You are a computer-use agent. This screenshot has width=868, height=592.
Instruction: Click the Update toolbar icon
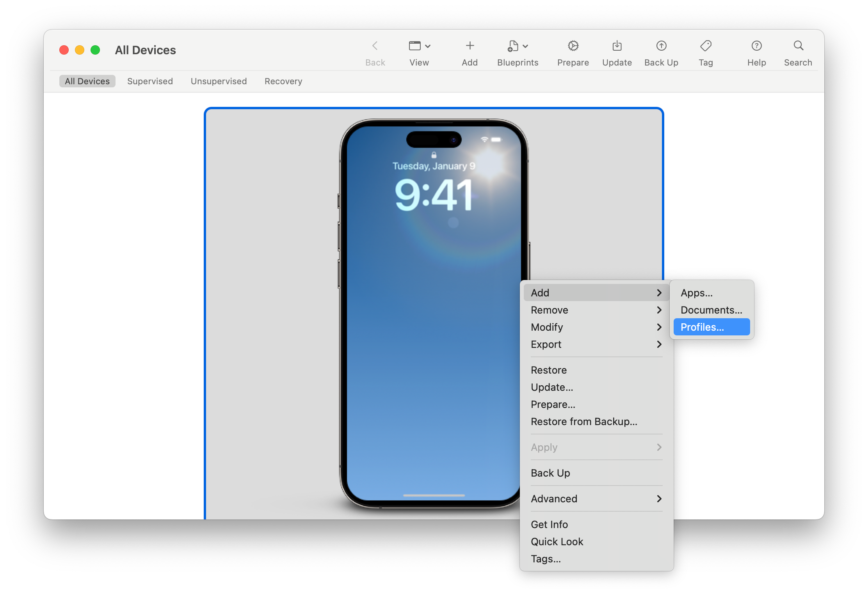pos(617,46)
